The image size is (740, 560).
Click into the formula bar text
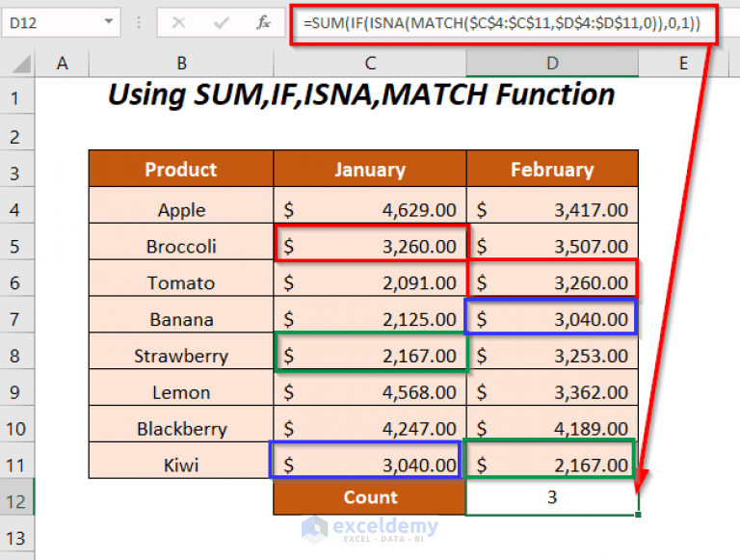tap(502, 23)
